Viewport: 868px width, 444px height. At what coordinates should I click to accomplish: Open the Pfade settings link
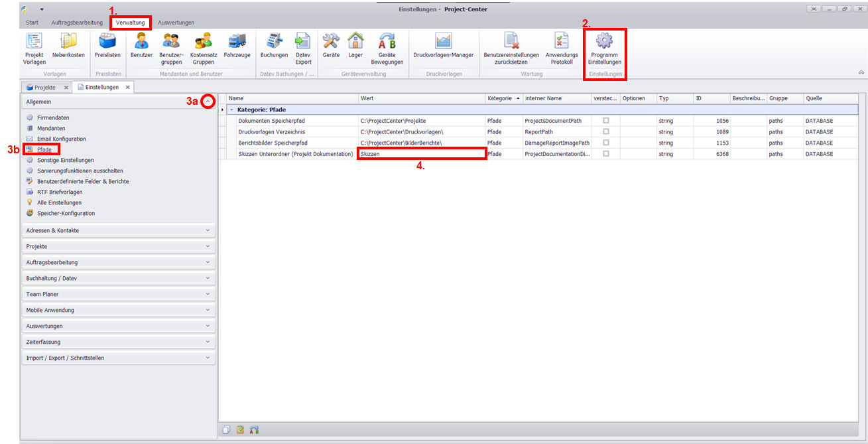pos(44,149)
